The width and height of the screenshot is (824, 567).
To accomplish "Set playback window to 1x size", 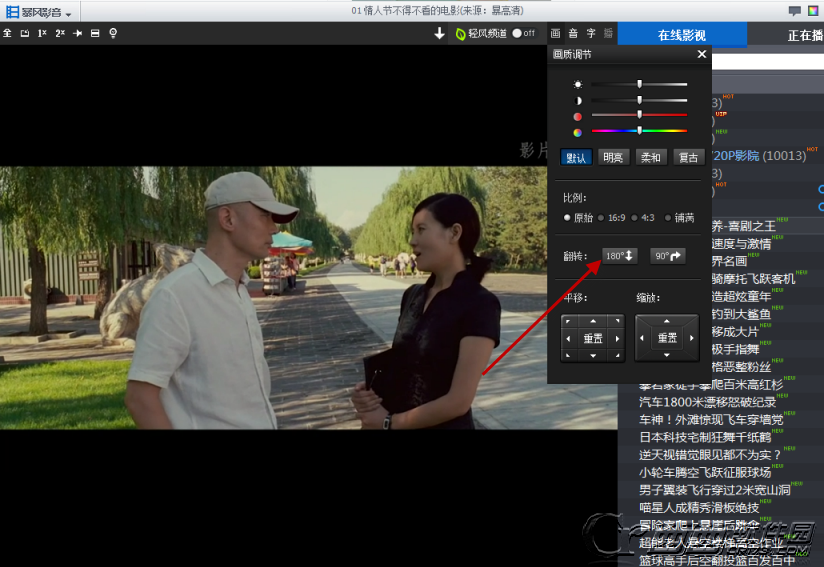I will pos(42,33).
